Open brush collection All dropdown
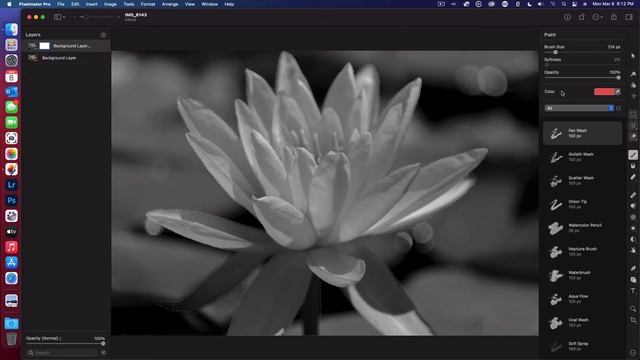 pyautogui.click(x=579, y=108)
